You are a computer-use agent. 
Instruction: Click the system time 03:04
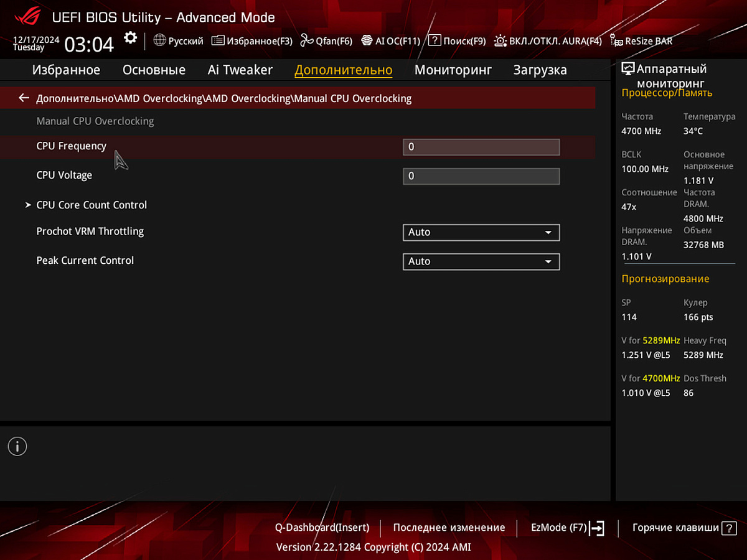pyautogui.click(x=90, y=44)
